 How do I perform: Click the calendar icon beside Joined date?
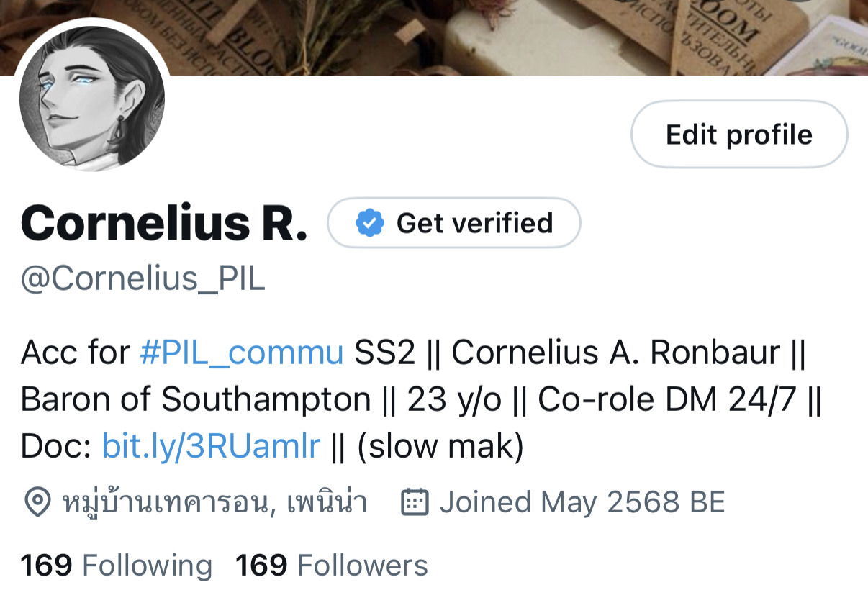click(x=415, y=502)
